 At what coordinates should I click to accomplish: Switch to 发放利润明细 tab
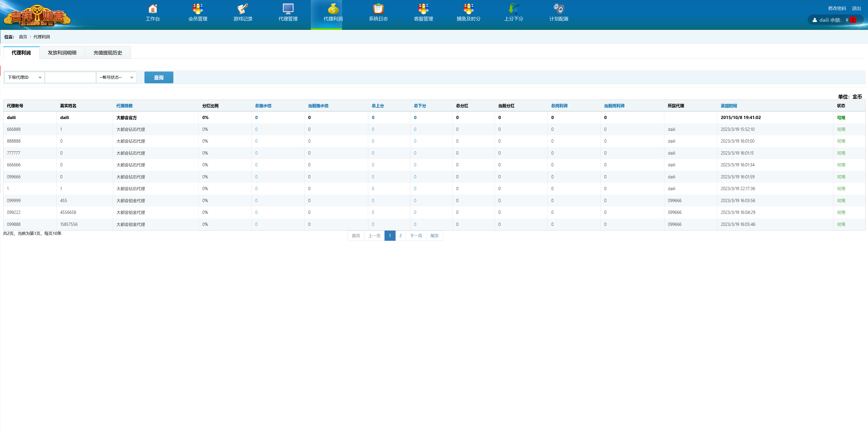point(62,52)
